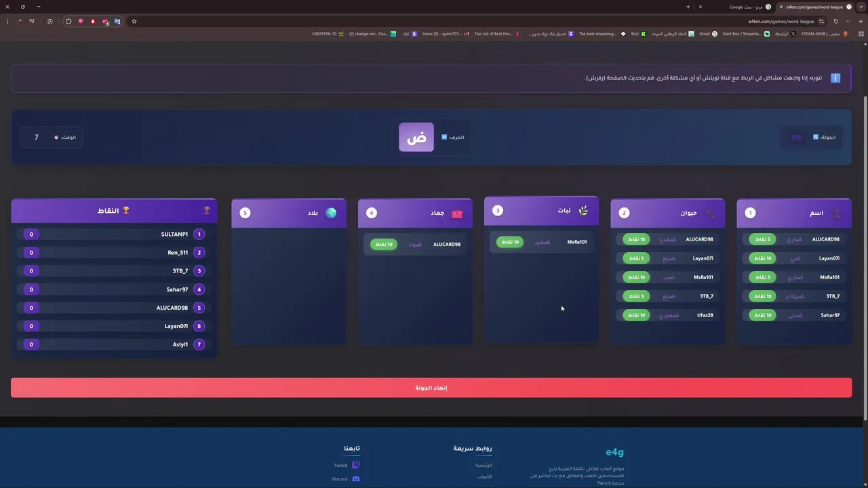Close the Google search tab

coord(701,7)
